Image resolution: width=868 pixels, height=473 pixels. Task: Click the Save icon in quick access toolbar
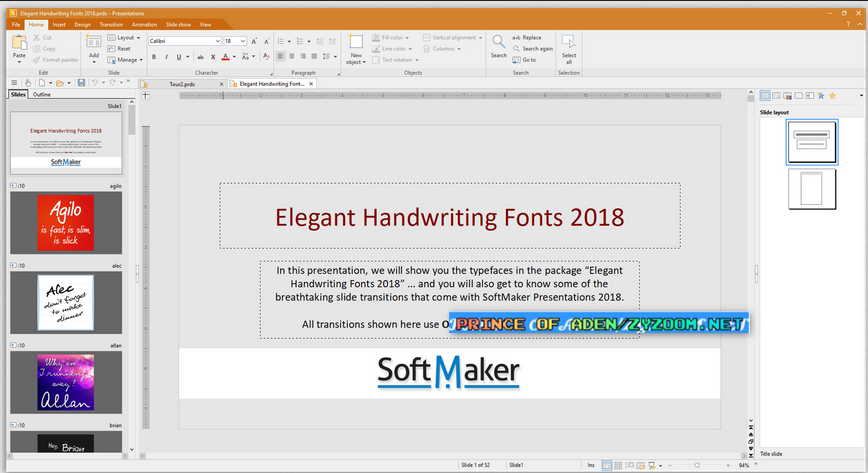[x=81, y=83]
